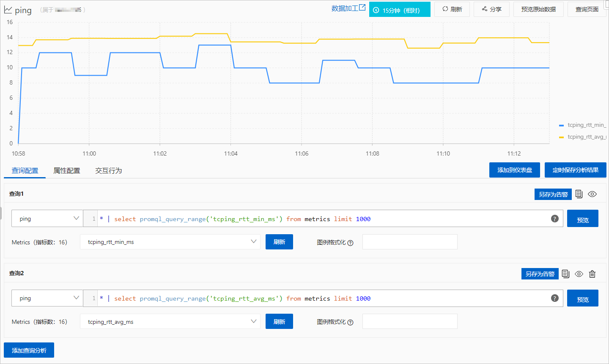Click the 图例格式化 help icon in 查询2

[350, 322]
